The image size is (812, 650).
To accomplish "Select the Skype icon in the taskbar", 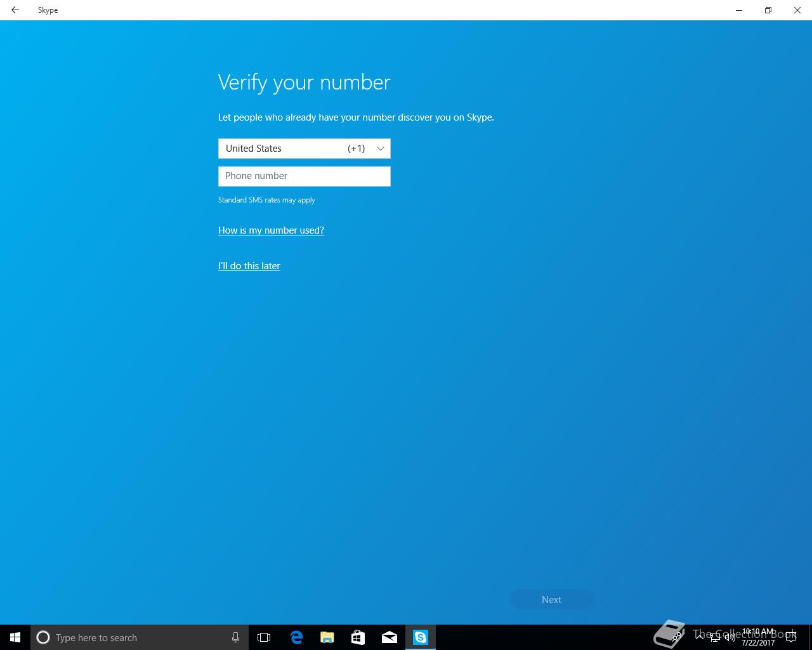I will point(421,637).
